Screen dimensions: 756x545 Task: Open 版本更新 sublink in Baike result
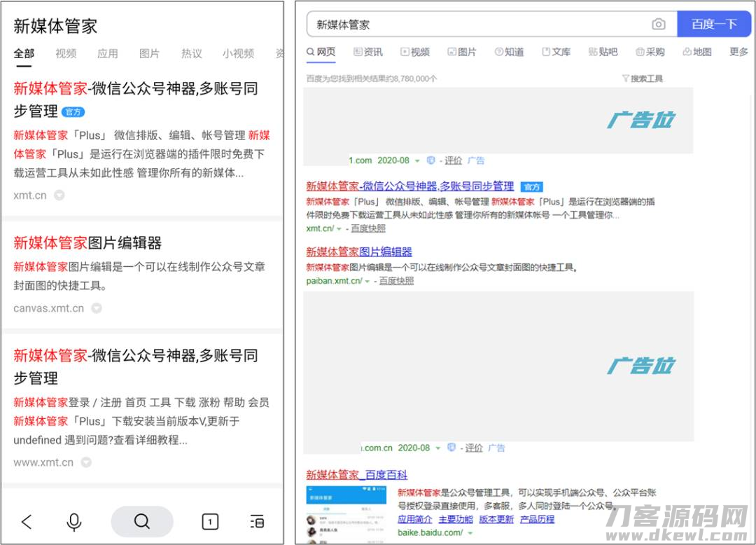coord(496,520)
